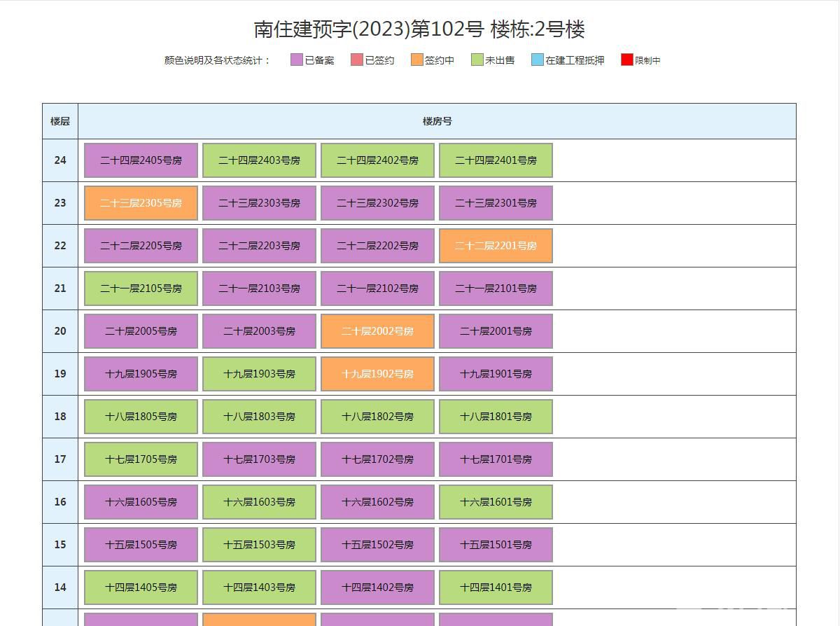Viewport: 840px width, 626px height.
Task: View details of 十六层1601号房
Action: [x=496, y=502]
